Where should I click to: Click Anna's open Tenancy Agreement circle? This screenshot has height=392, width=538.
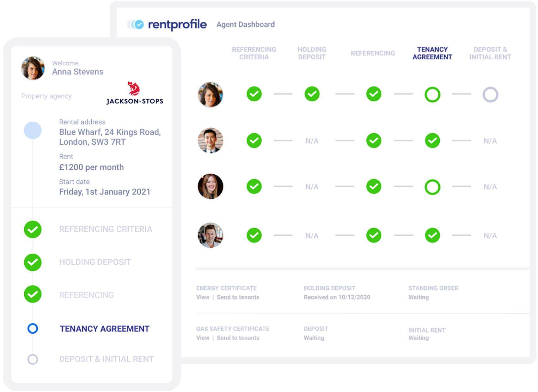(x=432, y=94)
